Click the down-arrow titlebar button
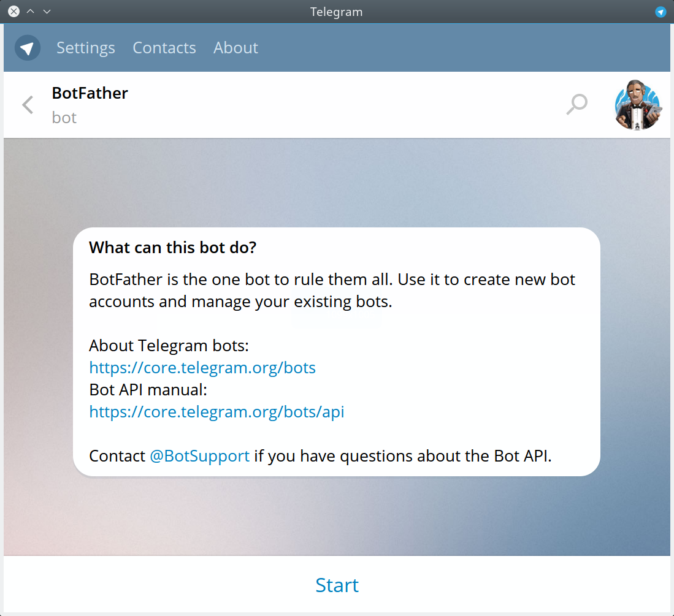 click(47, 12)
